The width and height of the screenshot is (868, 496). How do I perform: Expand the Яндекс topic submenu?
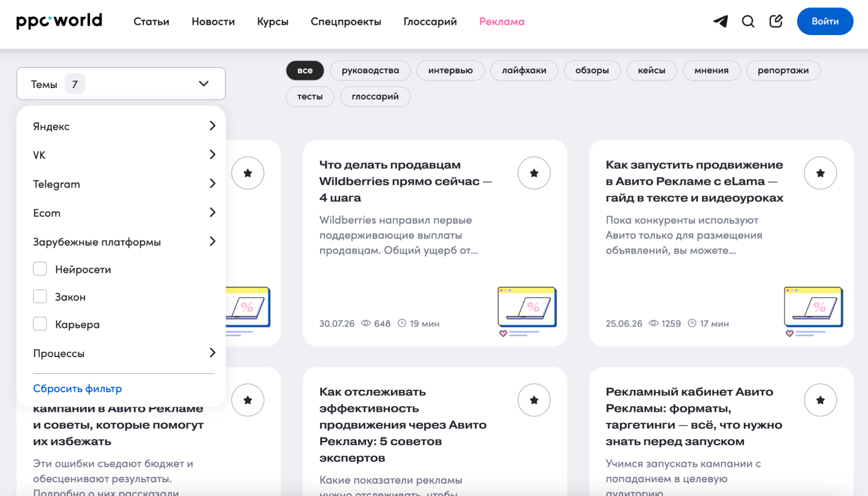[124, 126]
